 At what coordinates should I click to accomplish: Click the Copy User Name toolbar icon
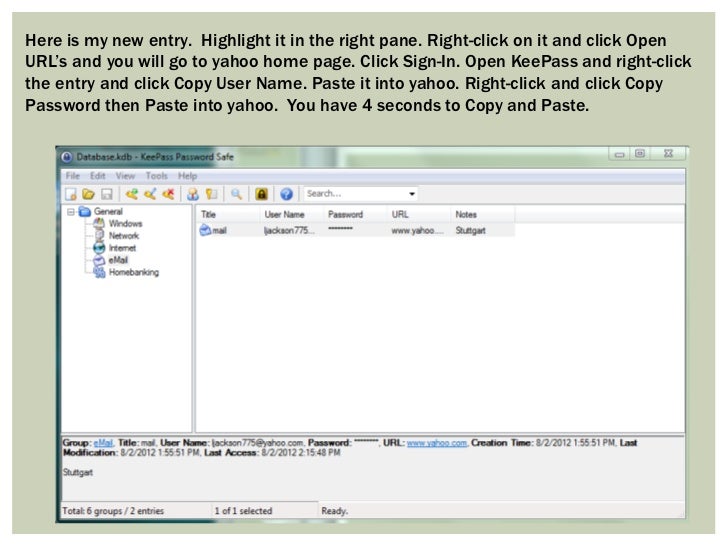tap(193, 194)
